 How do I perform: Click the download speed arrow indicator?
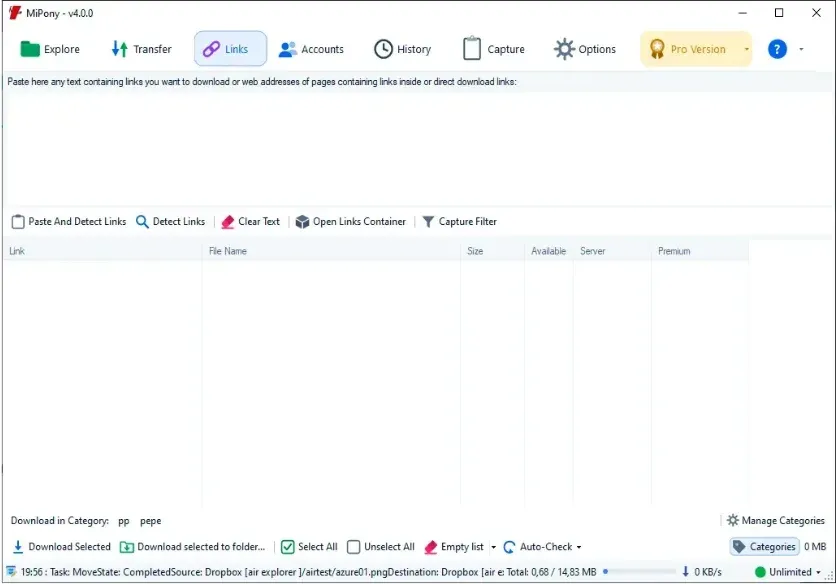pyautogui.click(x=685, y=572)
